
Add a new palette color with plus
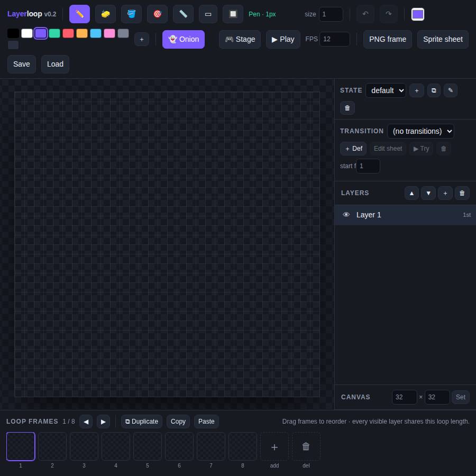[141, 39]
